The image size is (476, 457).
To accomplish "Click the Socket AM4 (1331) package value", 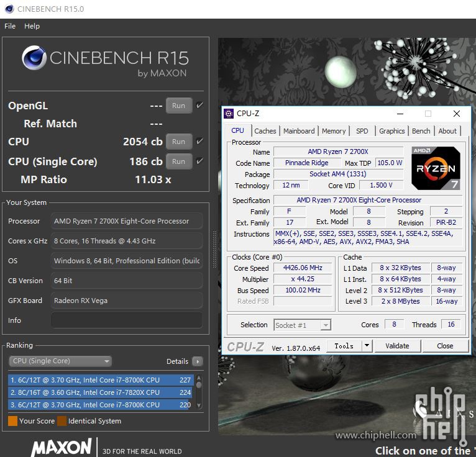I will 338,174.
